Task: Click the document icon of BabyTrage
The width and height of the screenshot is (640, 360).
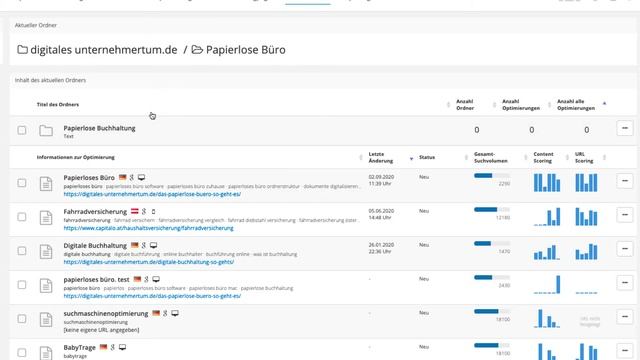Action: 46,353
